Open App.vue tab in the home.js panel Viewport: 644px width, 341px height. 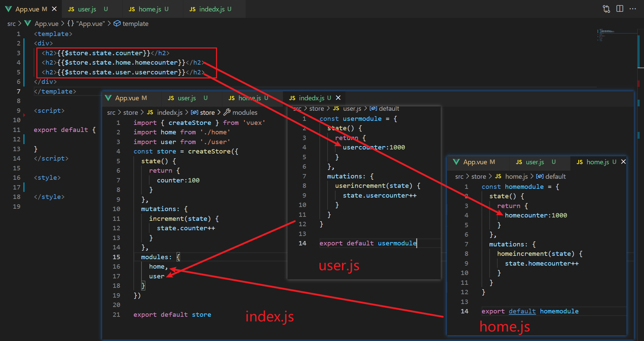[475, 162]
